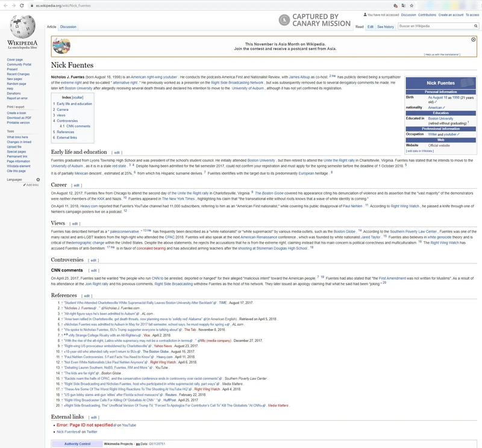Edit the Career section
This screenshot has width=482, height=448.
pyautogui.click(x=77, y=186)
